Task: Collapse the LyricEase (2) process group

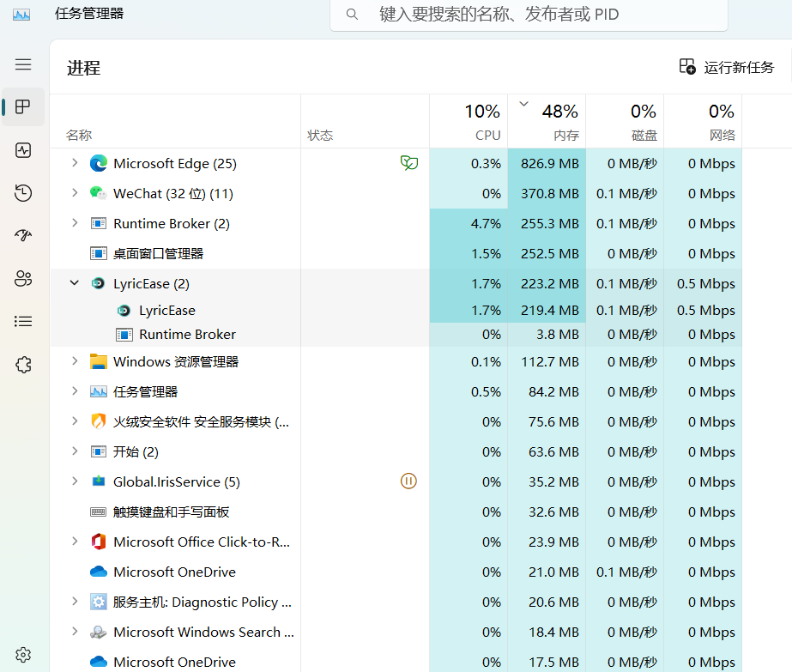Action: (x=75, y=283)
